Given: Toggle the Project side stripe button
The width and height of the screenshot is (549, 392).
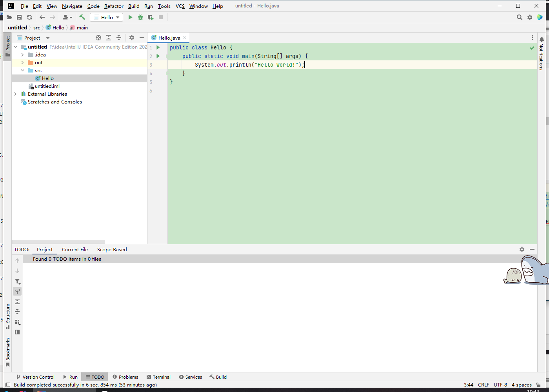Looking at the screenshot, I should click(7, 46).
